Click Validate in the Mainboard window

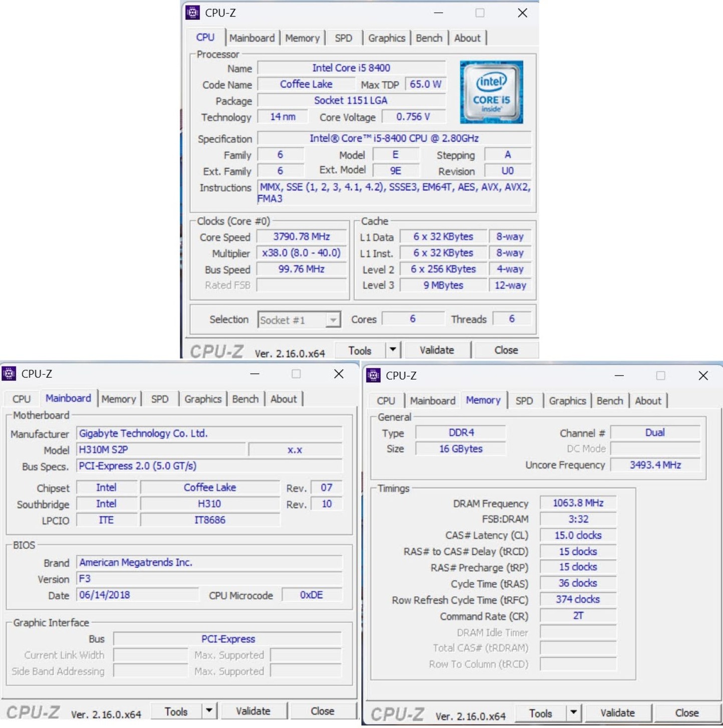253,711
